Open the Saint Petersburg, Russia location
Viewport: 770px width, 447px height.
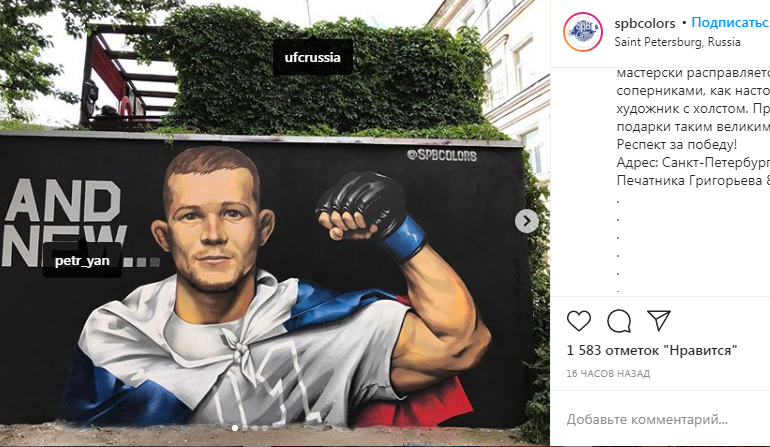[x=677, y=42]
